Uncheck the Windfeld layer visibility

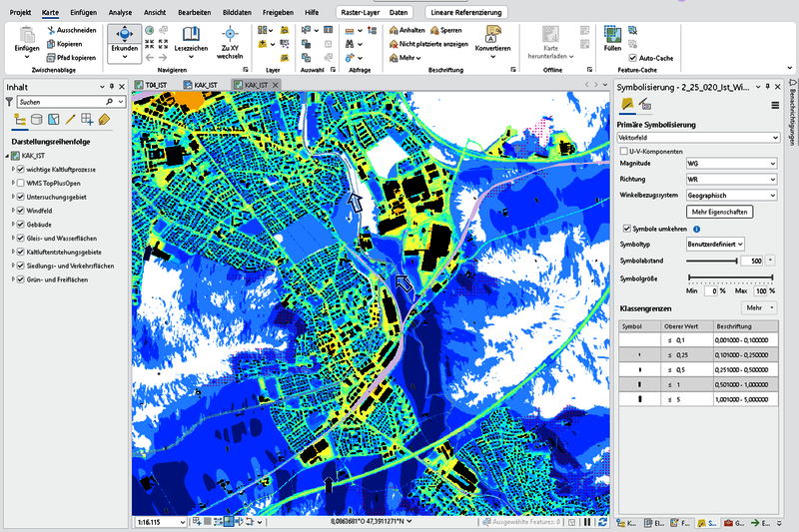20,211
